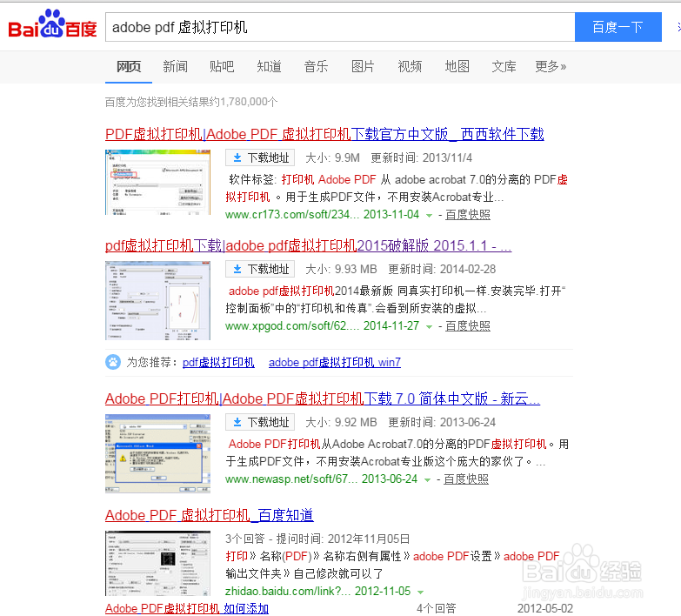Click the thumbnail of the xpgod.com result
This screenshot has height=616, width=681.
coord(157,300)
